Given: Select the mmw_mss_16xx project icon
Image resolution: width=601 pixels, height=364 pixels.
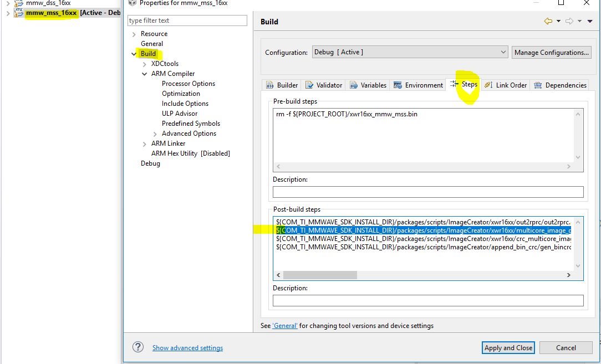Looking at the screenshot, I should pos(18,13).
